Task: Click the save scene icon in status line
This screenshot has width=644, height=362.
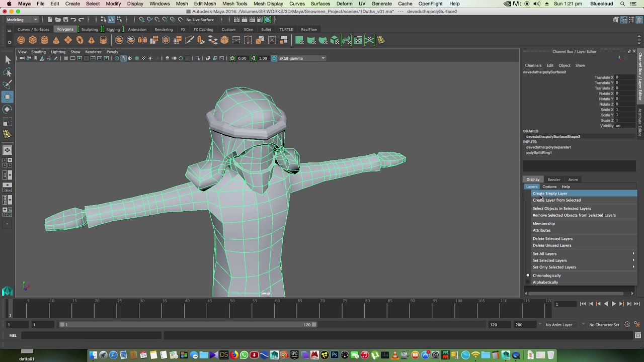Action: click(65, 20)
